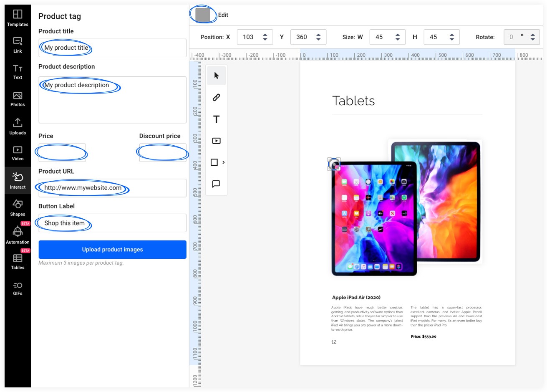This screenshot has width=547, height=392.
Task: Increase Rotate value with up arrow
Action: tap(533, 35)
